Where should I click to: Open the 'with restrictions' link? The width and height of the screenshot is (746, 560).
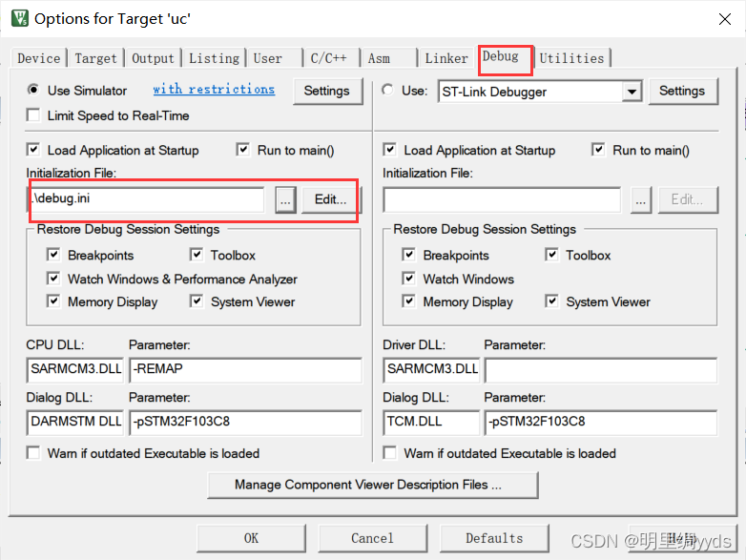click(x=214, y=89)
